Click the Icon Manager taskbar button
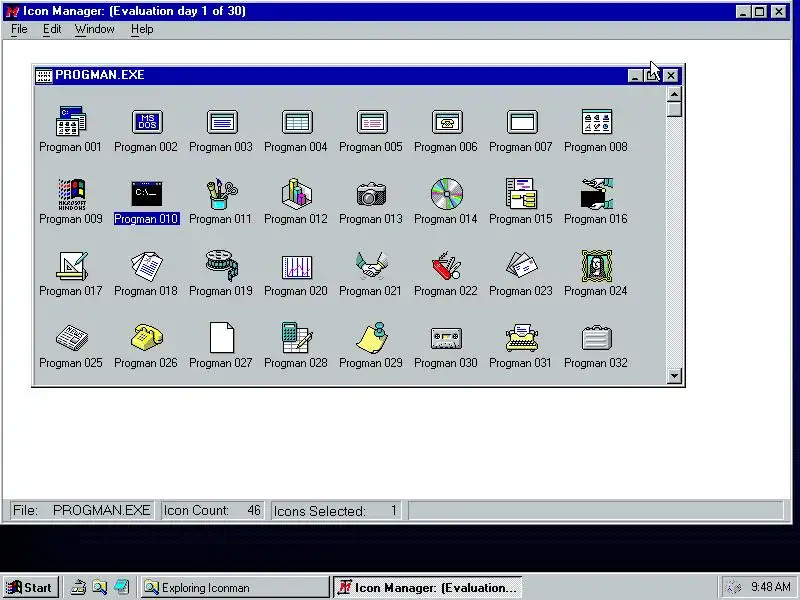This screenshot has width=800, height=600. coord(428,587)
